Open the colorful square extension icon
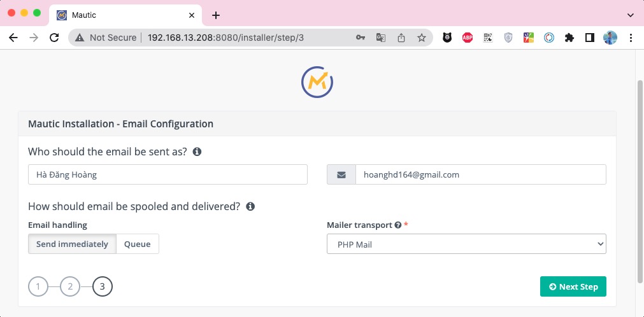 coord(529,38)
